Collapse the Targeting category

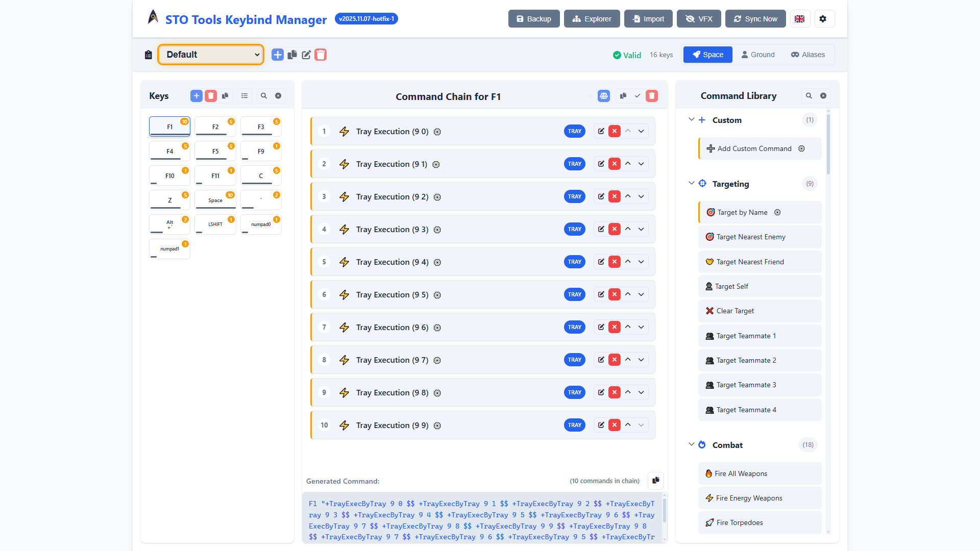pos(692,183)
